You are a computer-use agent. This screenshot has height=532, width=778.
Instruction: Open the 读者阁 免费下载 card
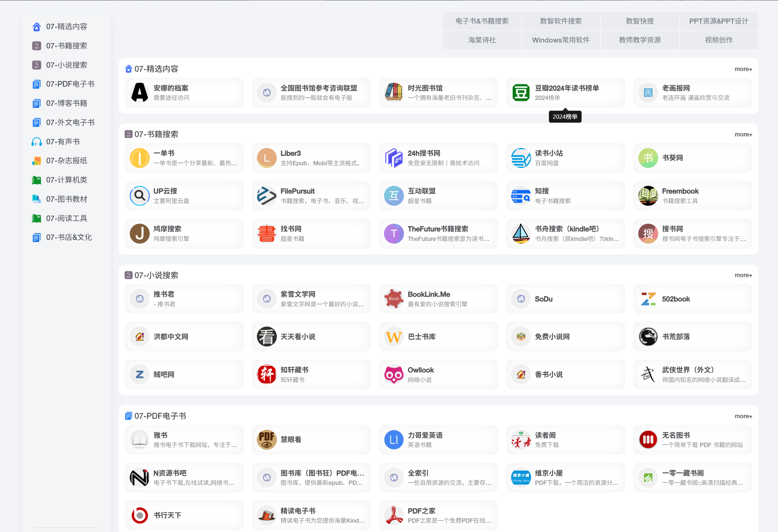566,440
